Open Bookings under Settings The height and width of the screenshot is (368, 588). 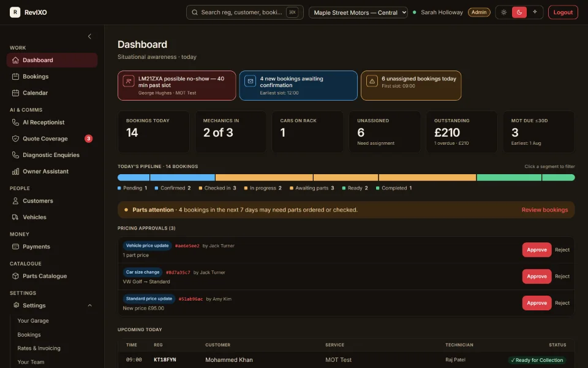pyautogui.click(x=29, y=335)
